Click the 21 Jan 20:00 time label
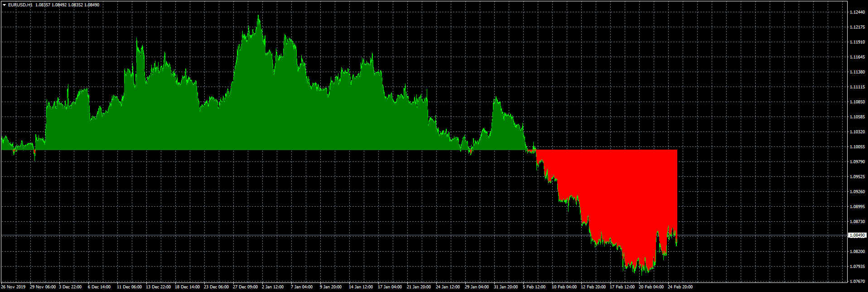Viewport: 868px width, 292px height. (419, 287)
